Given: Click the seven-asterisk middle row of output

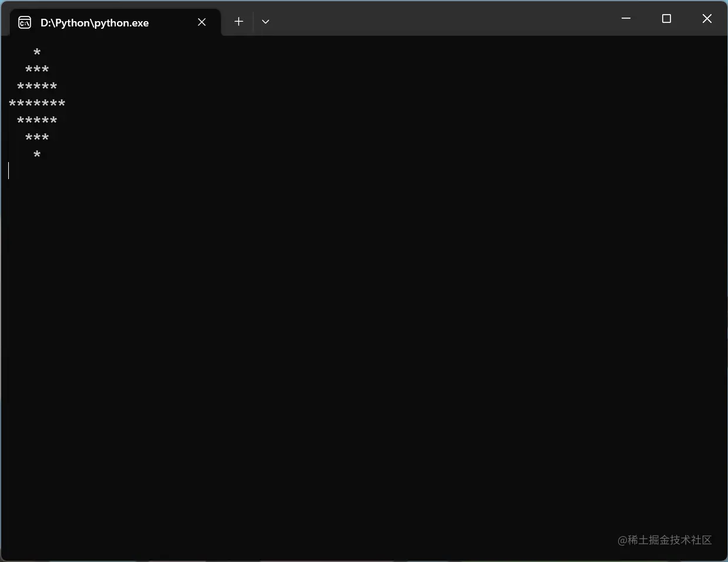Looking at the screenshot, I should (37, 104).
